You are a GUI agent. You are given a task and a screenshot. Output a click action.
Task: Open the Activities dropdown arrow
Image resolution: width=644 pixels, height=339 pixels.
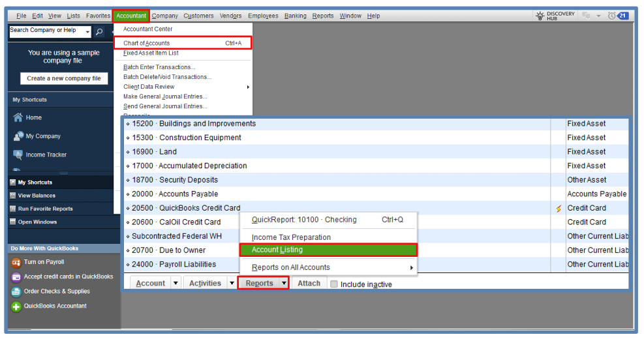coord(232,283)
